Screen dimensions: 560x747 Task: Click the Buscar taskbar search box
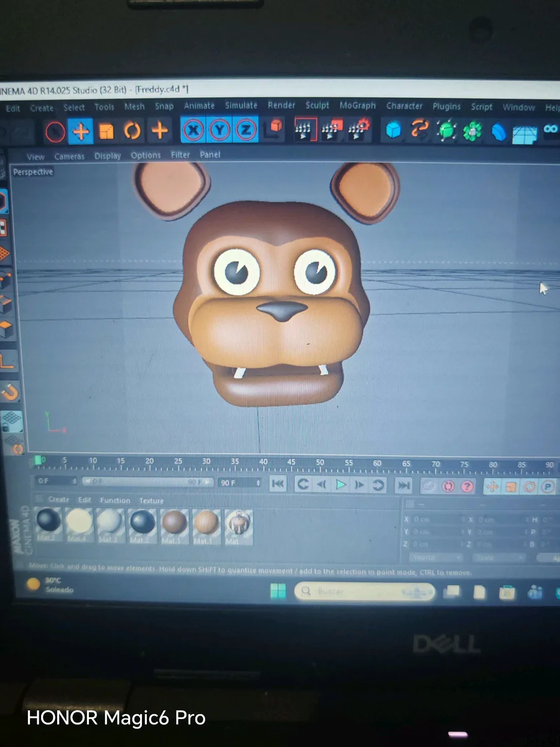tap(365, 591)
